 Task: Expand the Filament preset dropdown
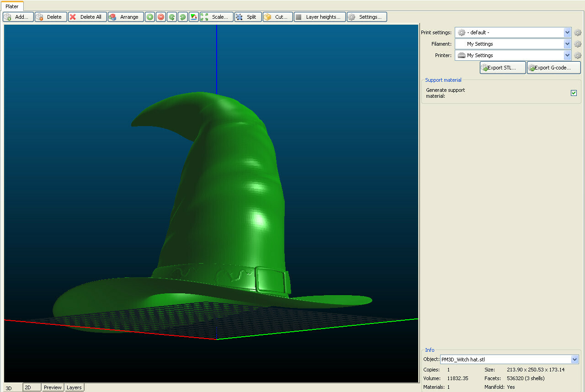point(567,44)
